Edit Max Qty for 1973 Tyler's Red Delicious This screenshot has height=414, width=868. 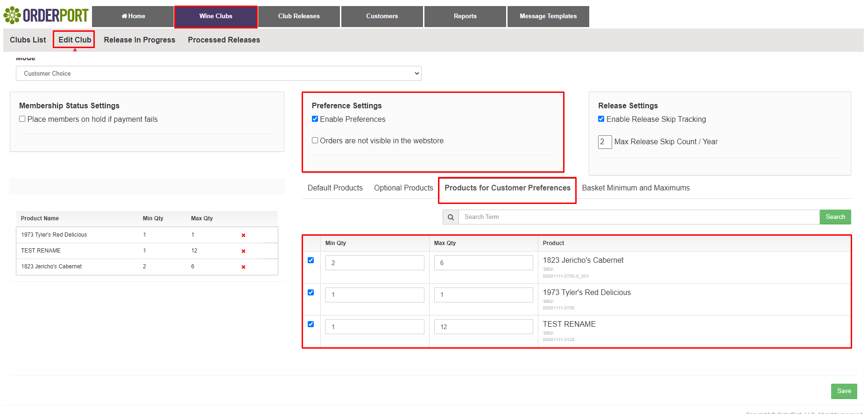point(483,295)
